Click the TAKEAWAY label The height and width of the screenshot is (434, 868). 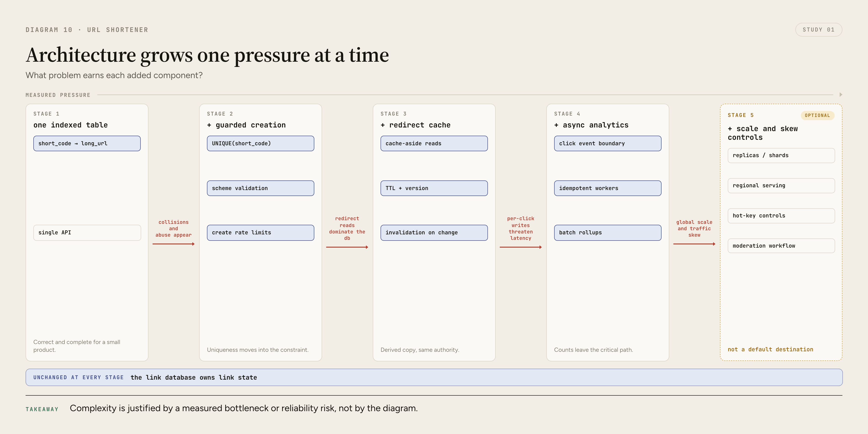pyautogui.click(x=42, y=409)
